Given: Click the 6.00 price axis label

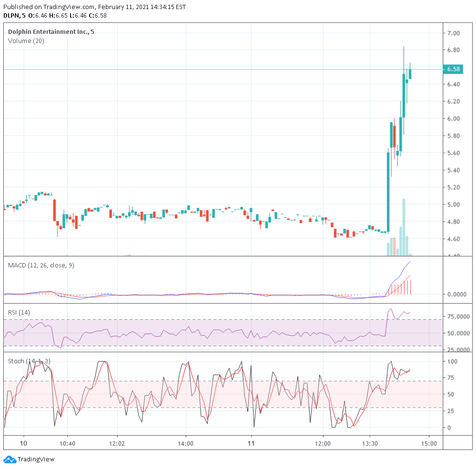Looking at the screenshot, I should [454, 119].
